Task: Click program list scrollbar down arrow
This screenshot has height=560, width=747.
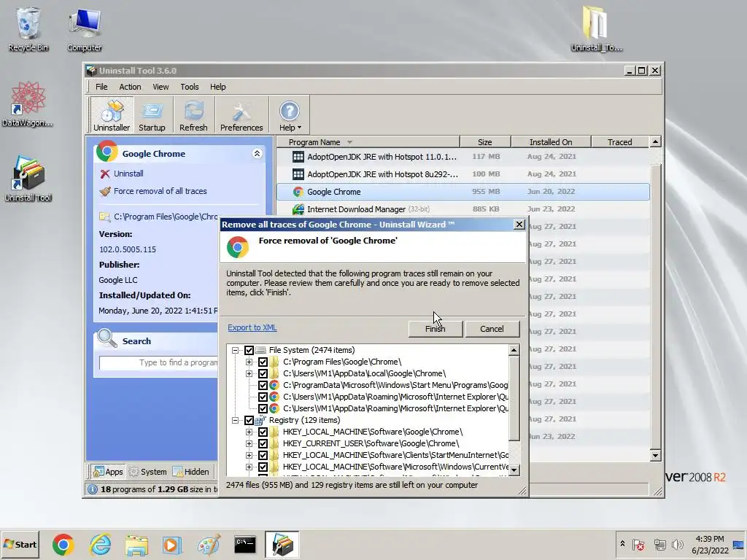Action: [x=655, y=456]
